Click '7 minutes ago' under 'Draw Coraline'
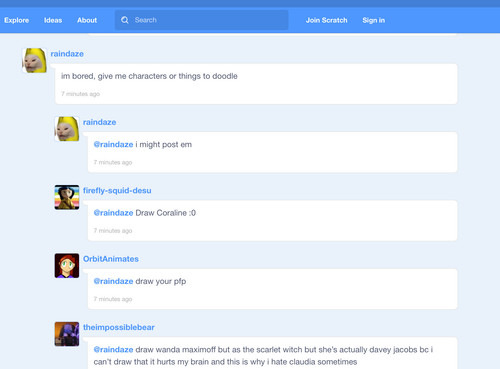Image resolution: width=500 pixels, height=369 pixels. coord(113,231)
